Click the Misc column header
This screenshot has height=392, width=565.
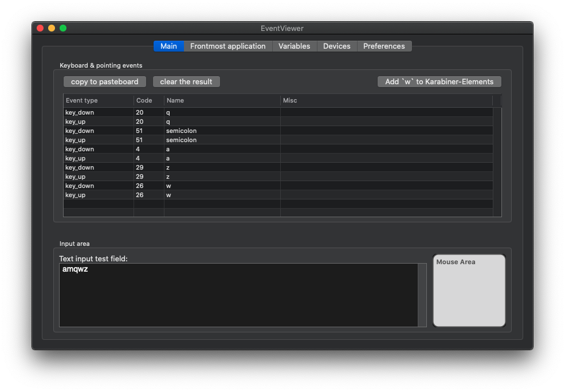[386, 100]
